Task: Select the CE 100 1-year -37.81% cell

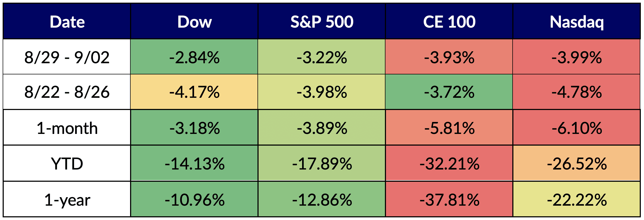Action: point(449,200)
